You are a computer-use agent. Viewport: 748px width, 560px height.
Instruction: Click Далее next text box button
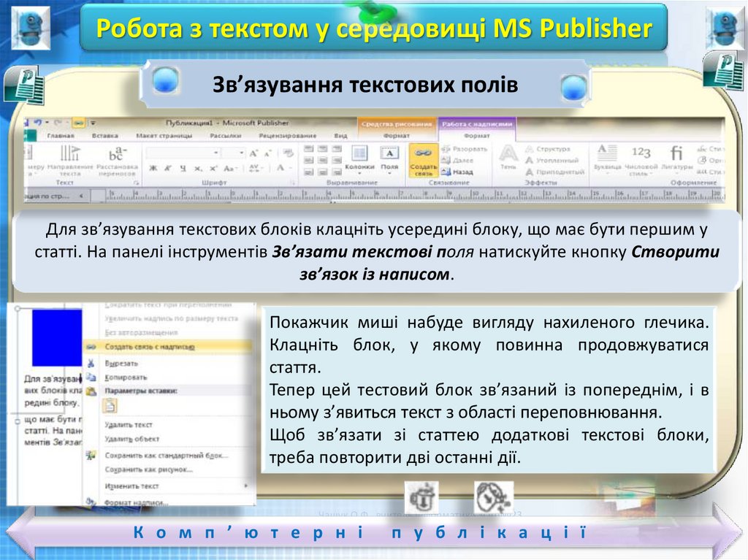463,160
